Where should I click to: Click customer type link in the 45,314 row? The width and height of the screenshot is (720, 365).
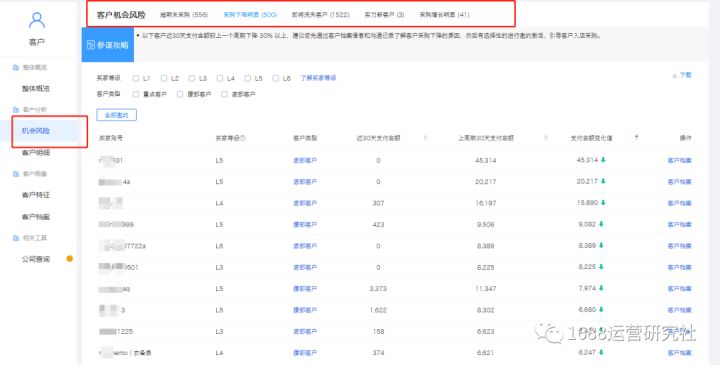(305, 160)
